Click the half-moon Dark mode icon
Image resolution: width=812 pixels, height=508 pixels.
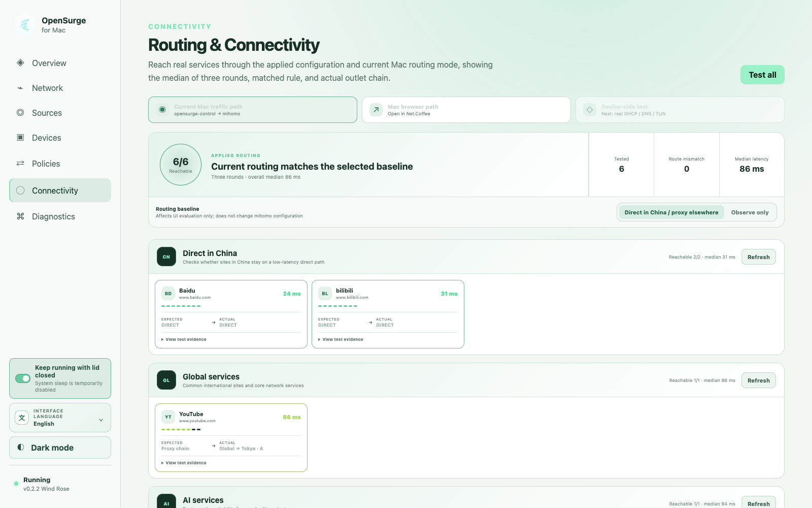point(21,448)
